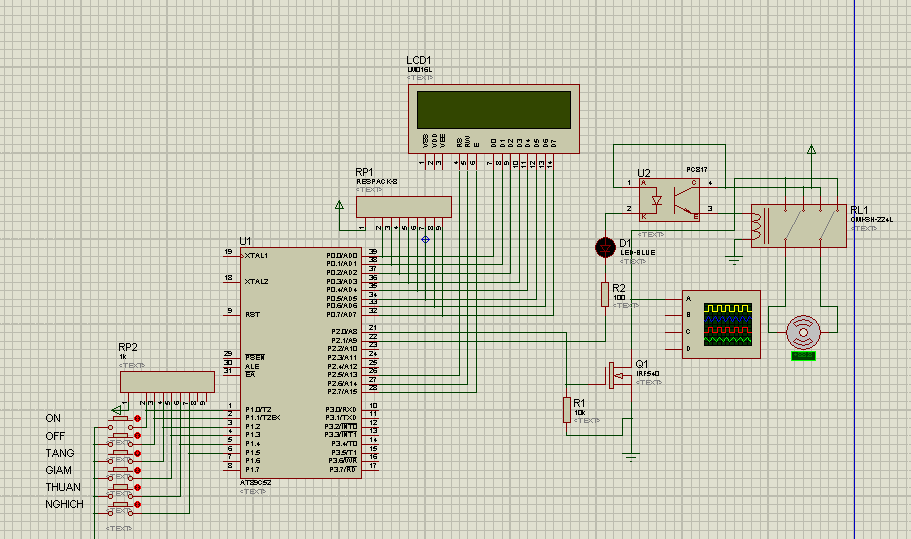
Task: Select the PC817 optocoupler U2
Action: (669, 199)
